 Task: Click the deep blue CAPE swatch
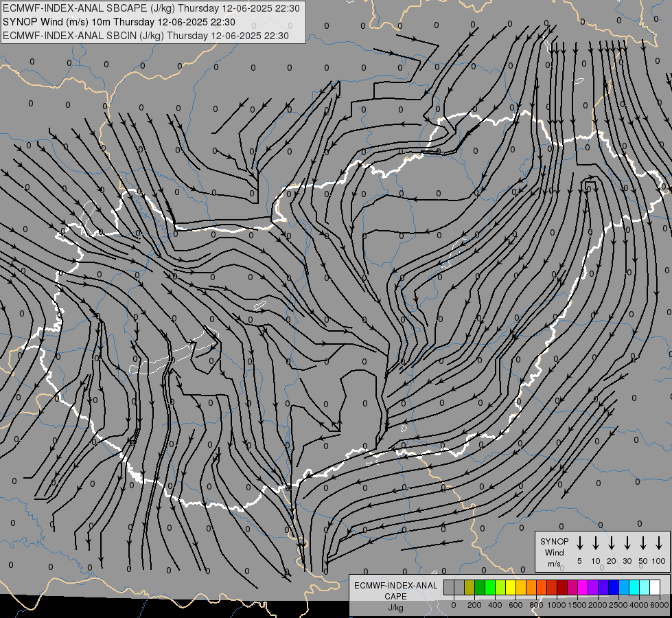click(614, 587)
